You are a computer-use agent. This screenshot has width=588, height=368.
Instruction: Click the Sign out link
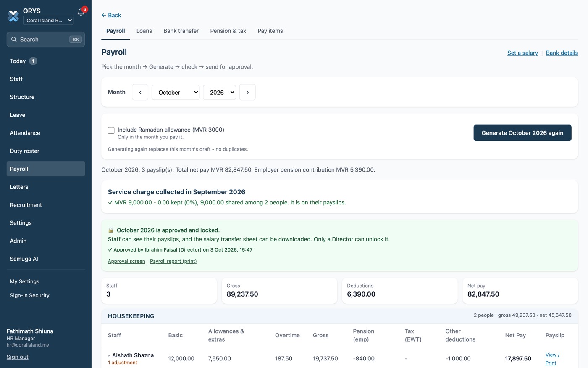click(x=18, y=357)
